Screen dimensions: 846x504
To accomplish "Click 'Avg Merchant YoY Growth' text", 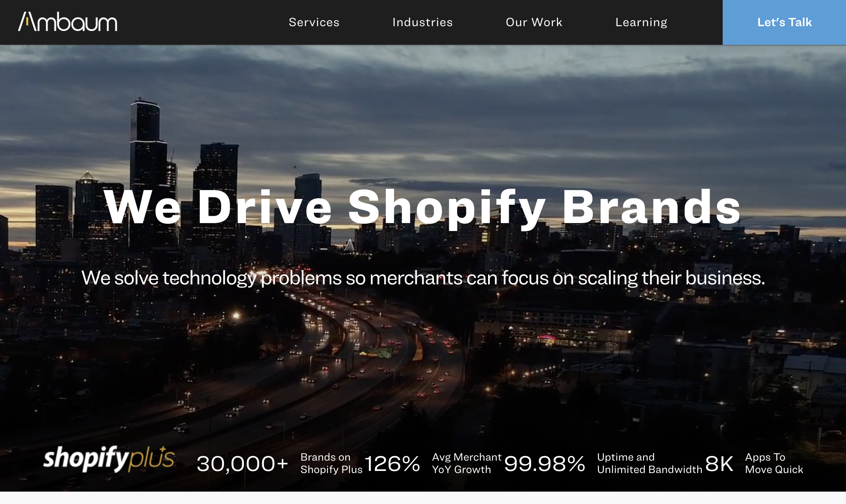I will [x=466, y=463].
